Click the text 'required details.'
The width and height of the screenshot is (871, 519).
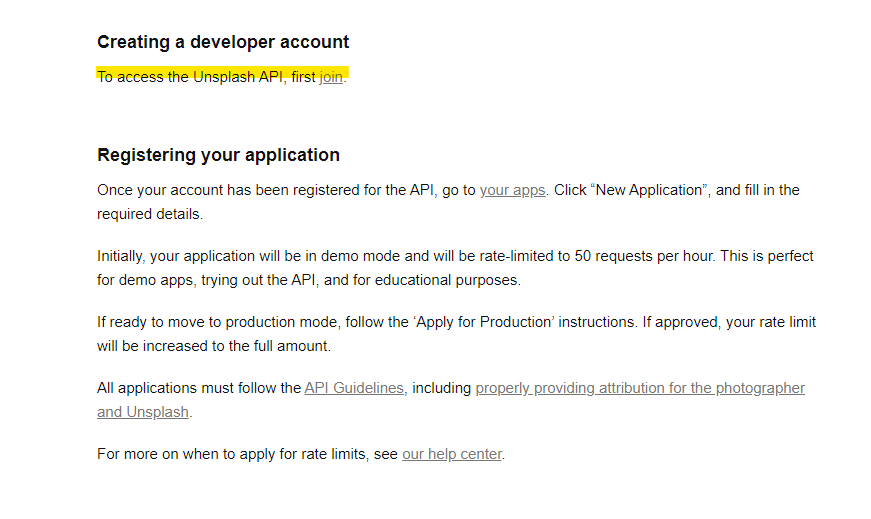(150, 214)
